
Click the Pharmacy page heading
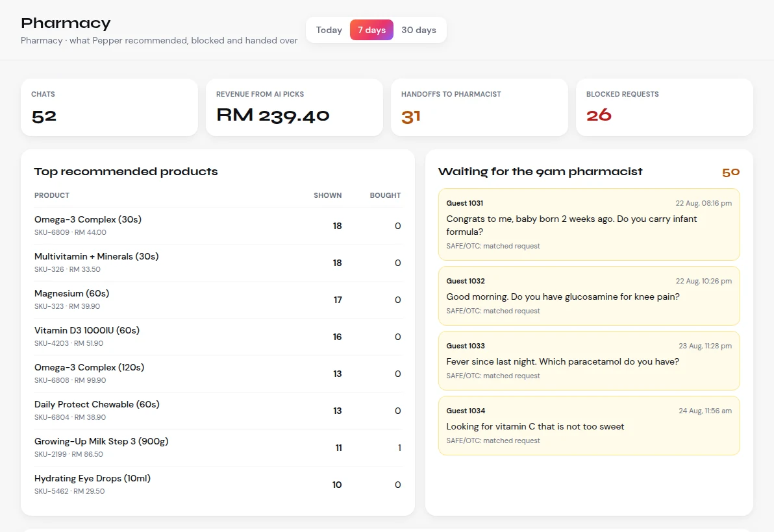(x=66, y=23)
